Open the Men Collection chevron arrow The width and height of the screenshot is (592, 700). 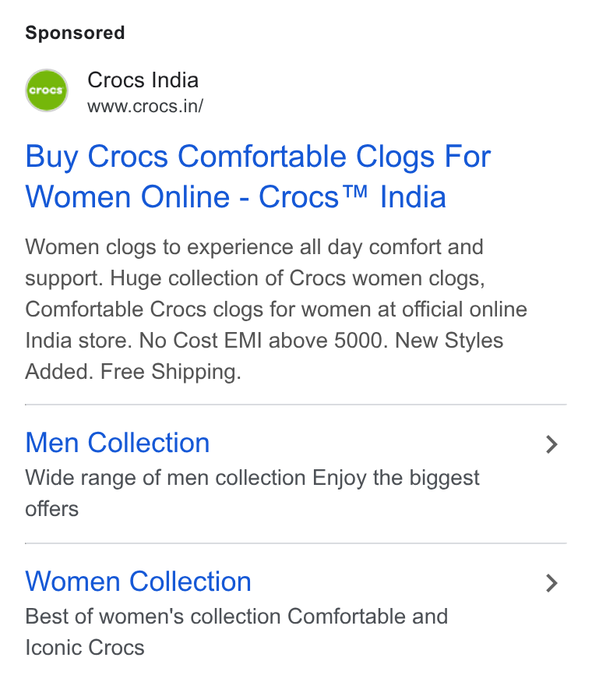551,444
